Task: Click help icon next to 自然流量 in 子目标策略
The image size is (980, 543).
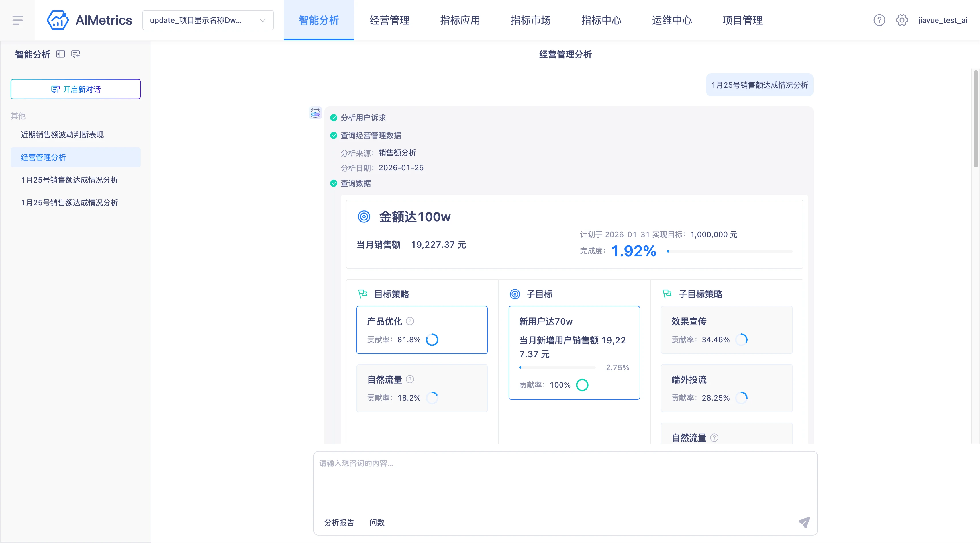Action: [x=714, y=437]
